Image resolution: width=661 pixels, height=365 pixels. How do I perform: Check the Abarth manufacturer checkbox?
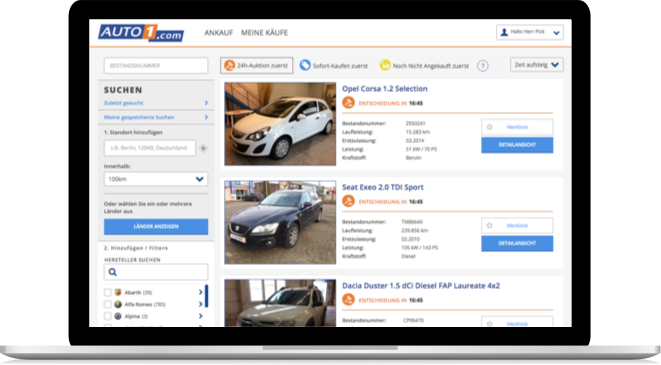107,293
